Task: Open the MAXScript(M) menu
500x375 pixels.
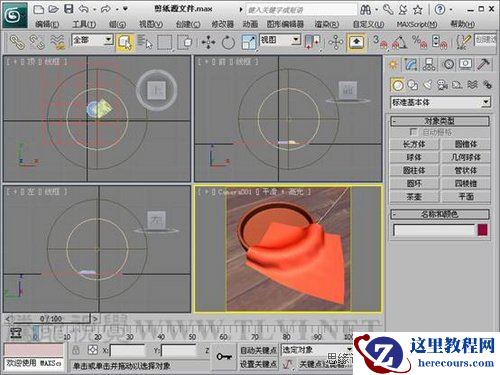Action: coord(417,24)
